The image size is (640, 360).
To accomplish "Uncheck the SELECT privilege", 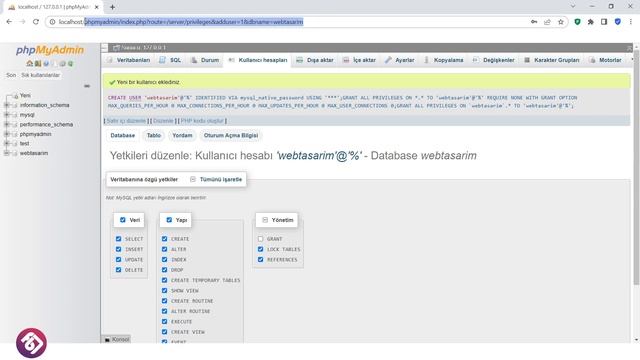I will (118, 239).
